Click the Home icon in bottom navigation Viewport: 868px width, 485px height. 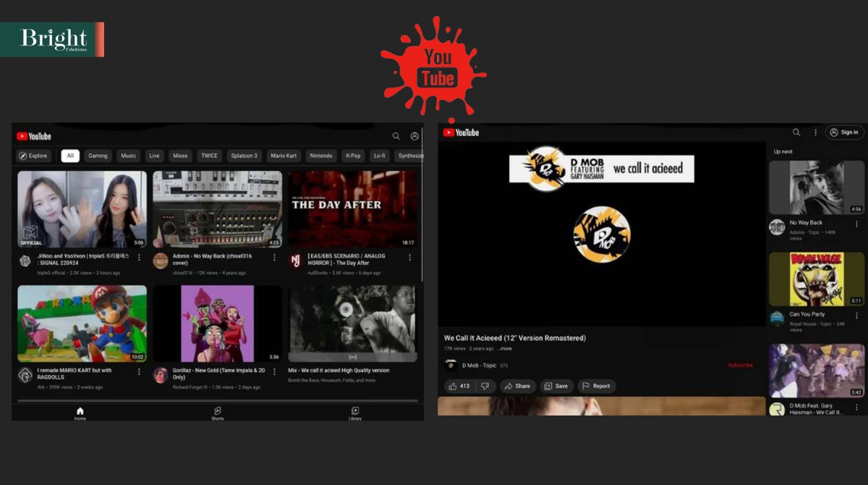point(80,412)
